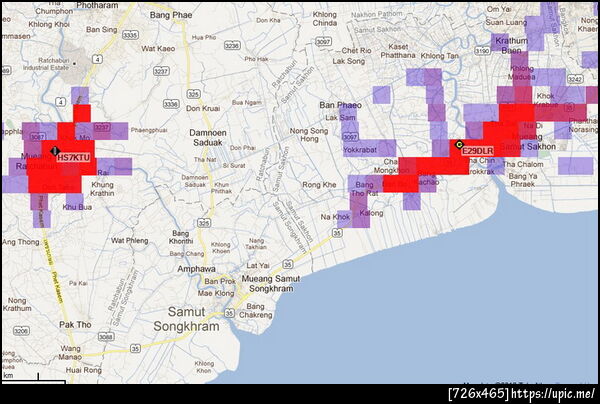The height and width of the screenshot is (404, 600).
Task: Select the HS7KTU callsign label
Action: [x=73, y=158]
